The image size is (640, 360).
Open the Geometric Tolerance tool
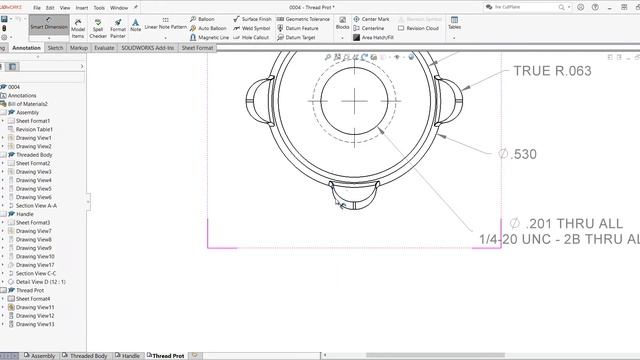click(303, 19)
